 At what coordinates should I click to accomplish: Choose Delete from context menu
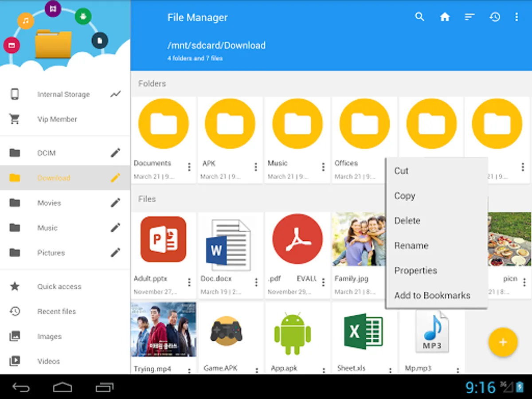(x=437, y=220)
